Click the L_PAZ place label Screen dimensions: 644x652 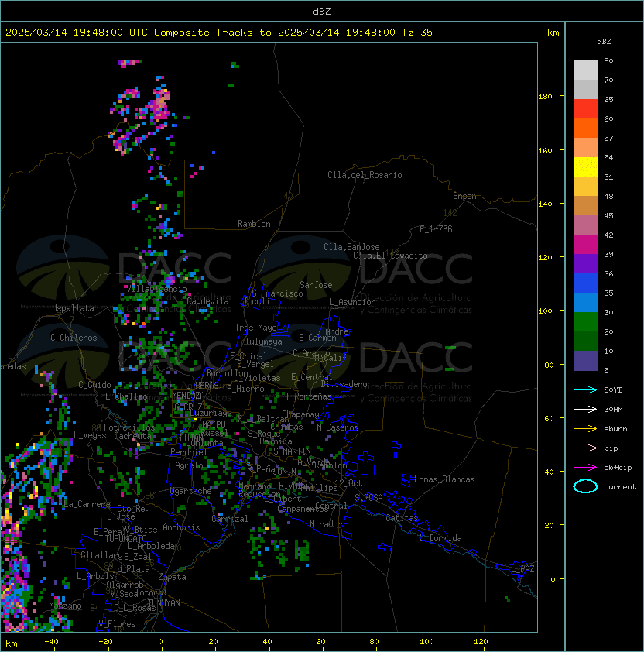(x=523, y=569)
